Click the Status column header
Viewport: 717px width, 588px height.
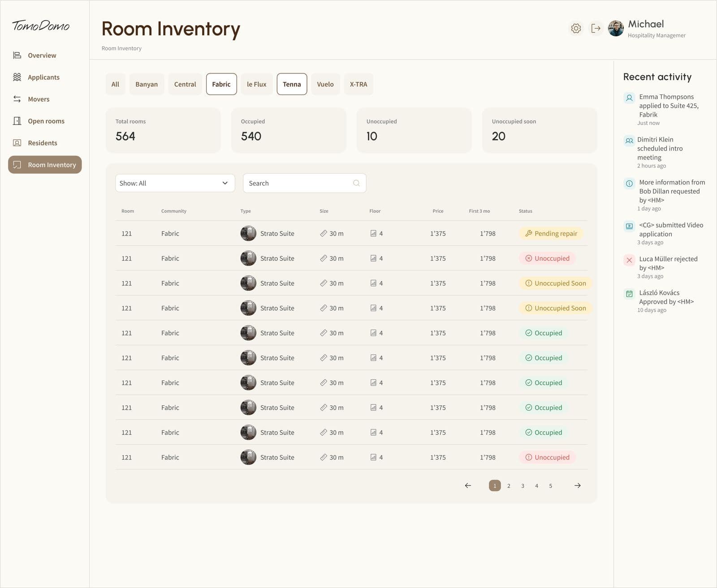click(x=526, y=211)
